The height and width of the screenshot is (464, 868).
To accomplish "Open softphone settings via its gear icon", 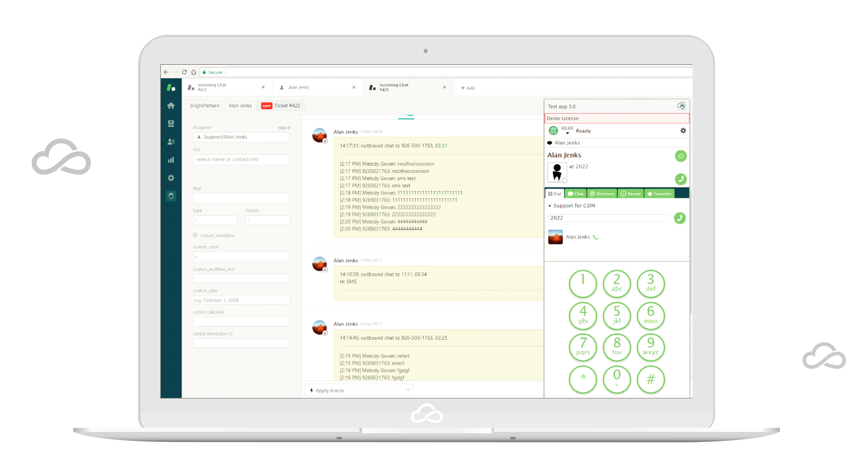I will 683,131.
